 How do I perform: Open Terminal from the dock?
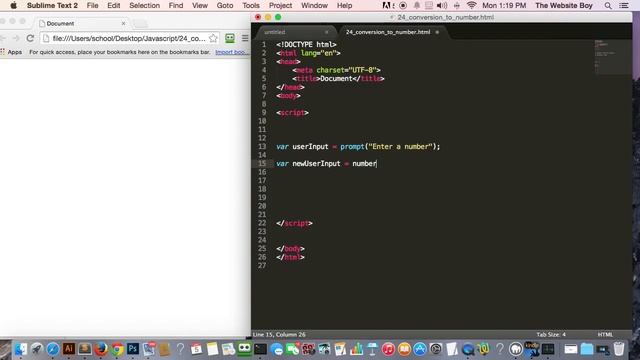pos(260,349)
